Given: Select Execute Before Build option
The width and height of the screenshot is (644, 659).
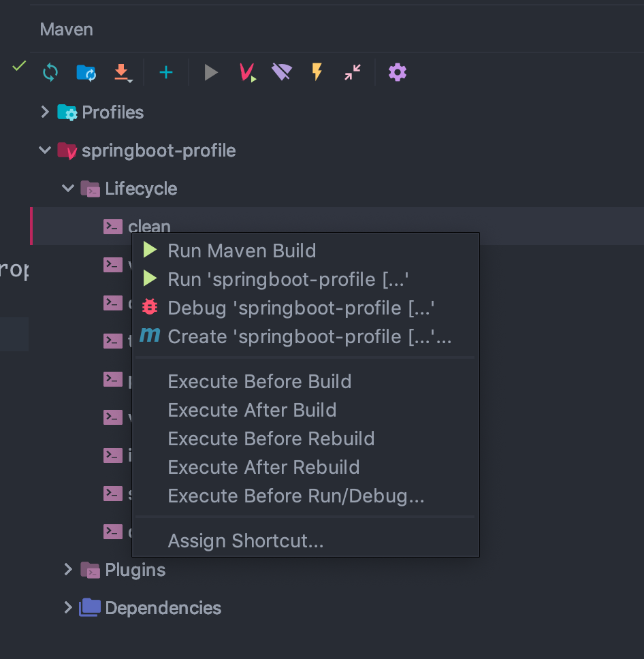Looking at the screenshot, I should (x=259, y=381).
